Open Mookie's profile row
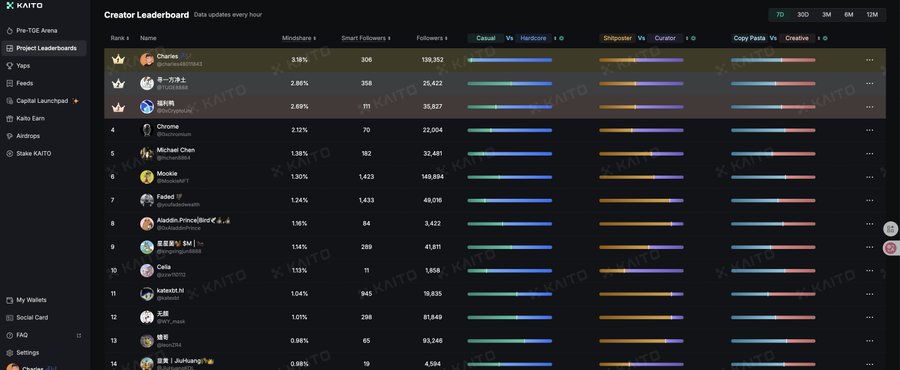Screen dimensions: 900x370 (x=495, y=177)
